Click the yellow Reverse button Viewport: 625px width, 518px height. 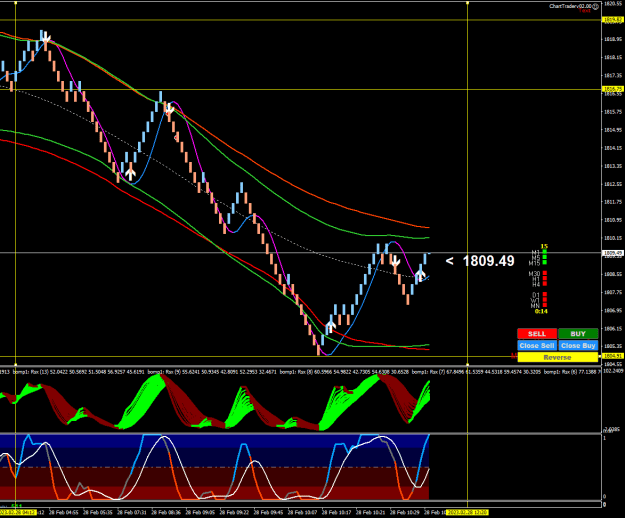click(x=557, y=357)
